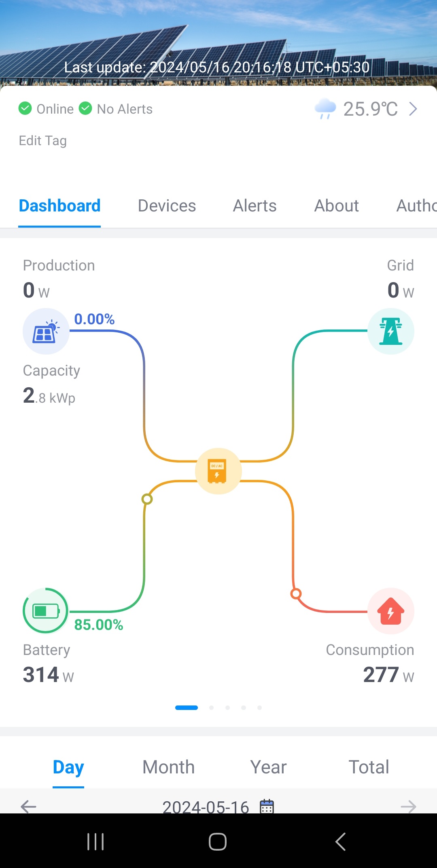Image resolution: width=437 pixels, height=868 pixels.
Task: Click the Edit Tag link
Action: point(43,141)
